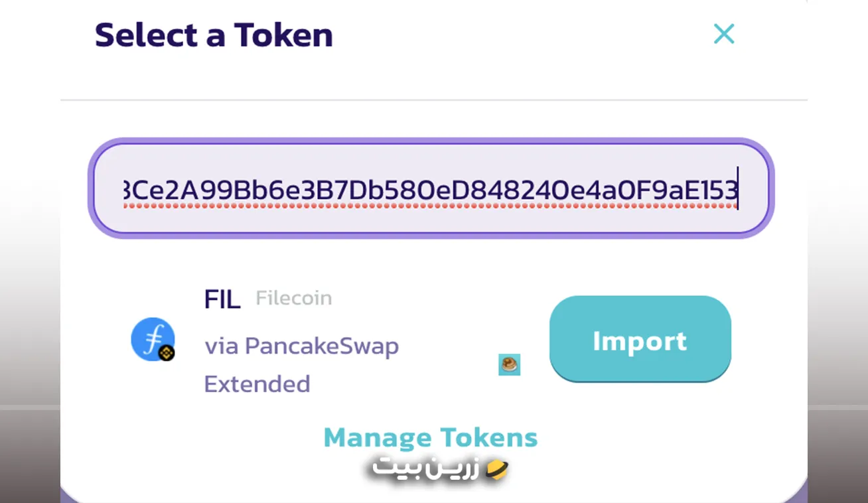
Task: Click the Select a Token heading
Action: click(214, 35)
